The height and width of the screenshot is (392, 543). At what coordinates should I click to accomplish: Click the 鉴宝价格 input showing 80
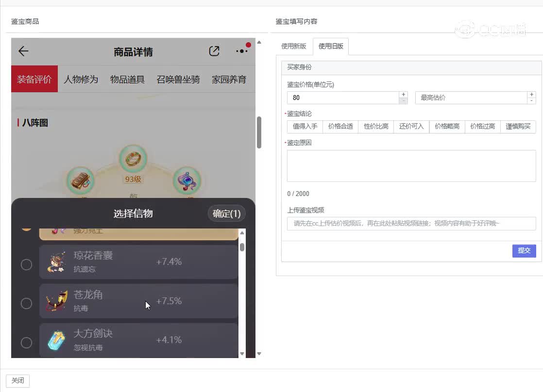[x=343, y=98]
